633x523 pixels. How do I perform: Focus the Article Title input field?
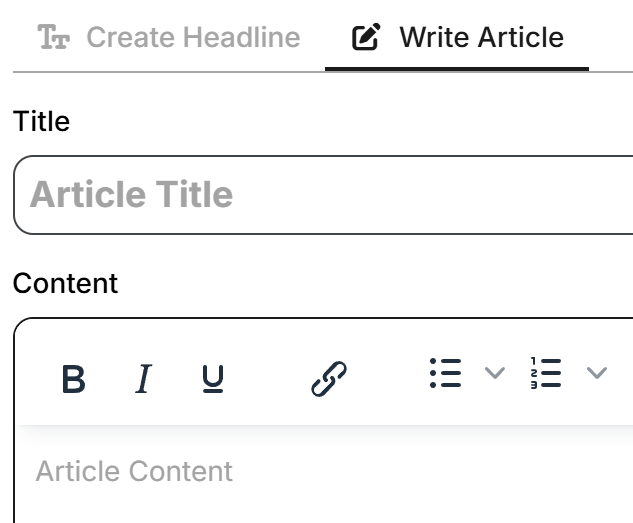[400, 195]
